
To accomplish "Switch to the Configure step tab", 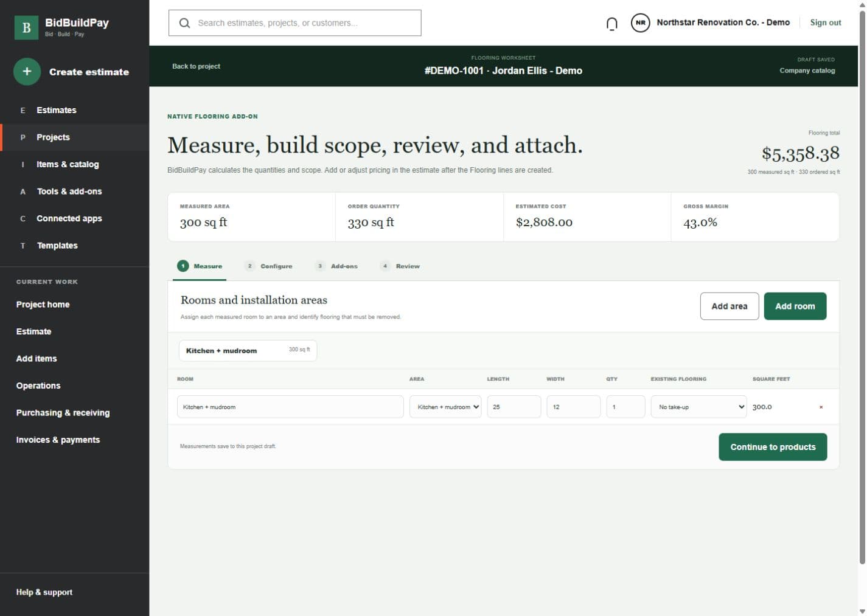I will coord(268,266).
